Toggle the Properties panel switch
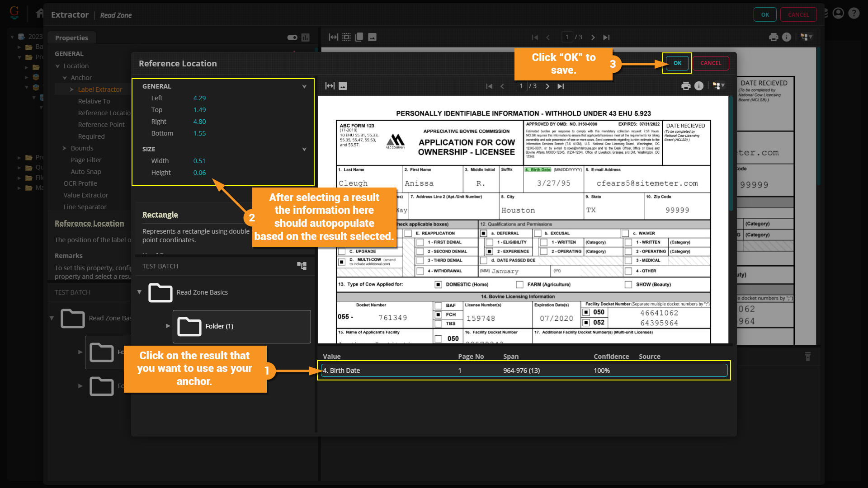 292,38
